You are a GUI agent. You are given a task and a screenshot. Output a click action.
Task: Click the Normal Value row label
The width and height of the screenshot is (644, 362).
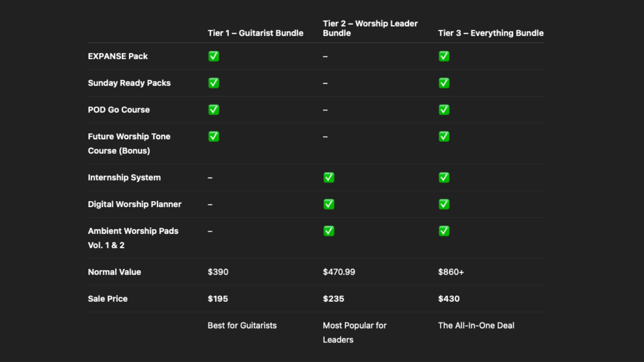point(114,272)
